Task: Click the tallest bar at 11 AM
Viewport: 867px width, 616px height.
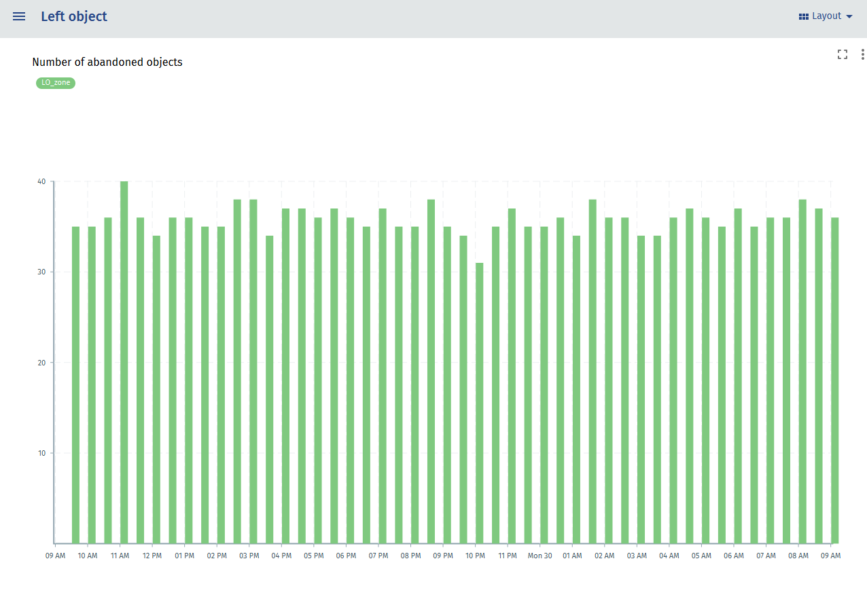Action: click(x=124, y=362)
